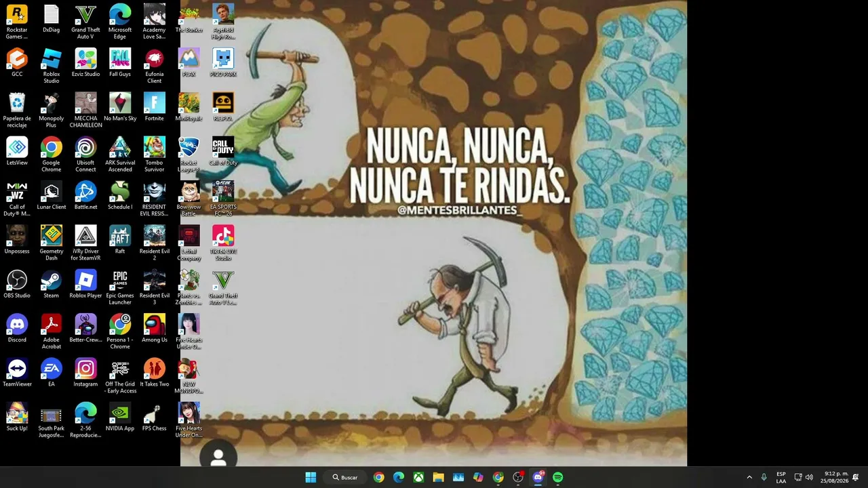Open the DxDiag file on desktop
Image resolution: width=868 pixels, height=488 pixels.
[52, 19]
